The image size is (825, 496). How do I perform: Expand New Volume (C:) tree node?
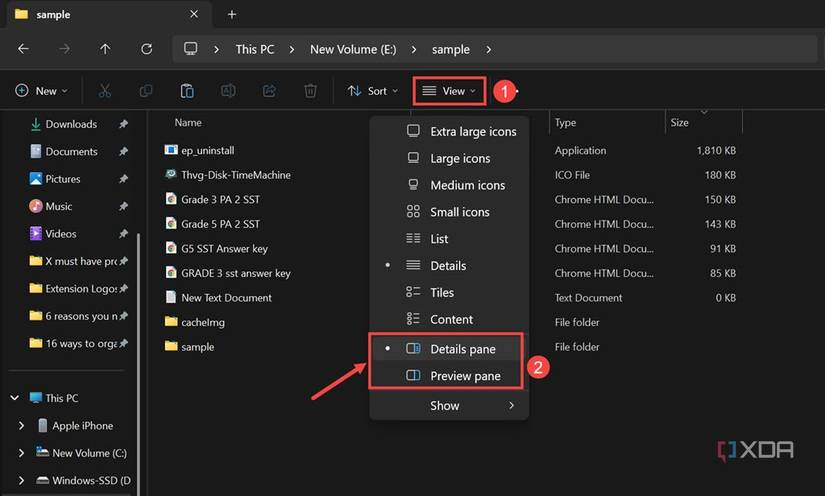point(21,453)
